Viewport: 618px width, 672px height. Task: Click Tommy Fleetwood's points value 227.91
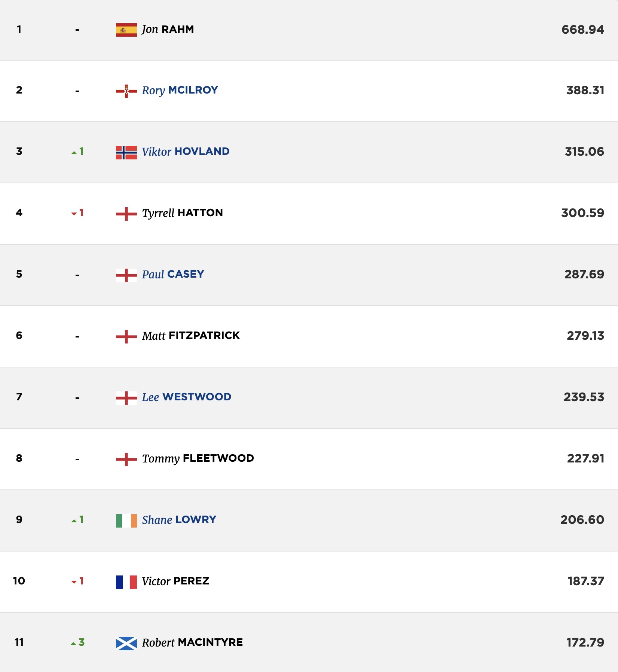pyautogui.click(x=585, y=458)
